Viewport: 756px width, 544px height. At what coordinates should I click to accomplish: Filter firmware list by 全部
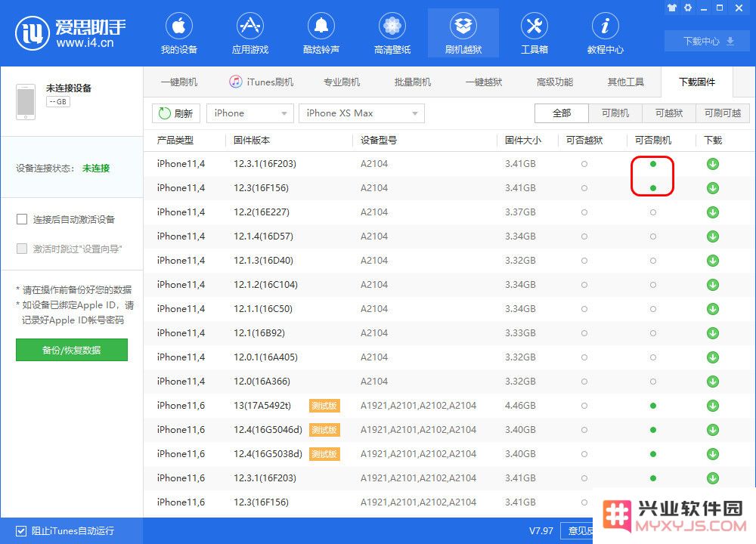point(562,113)
